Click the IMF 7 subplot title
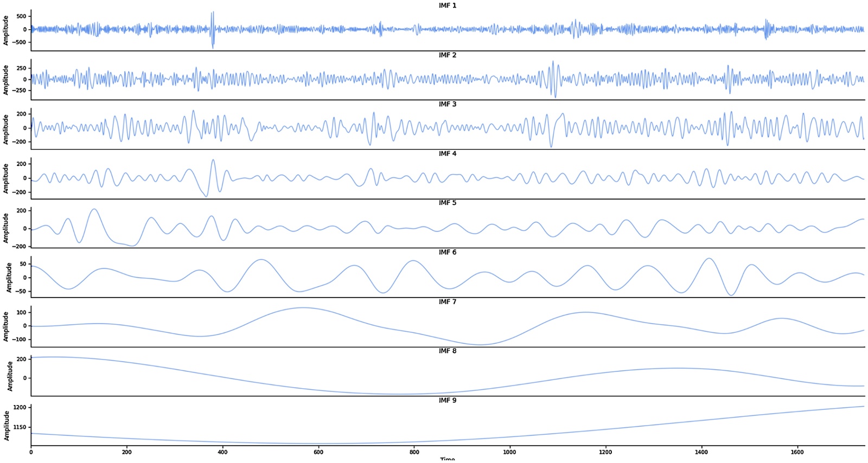 (448, 301)
